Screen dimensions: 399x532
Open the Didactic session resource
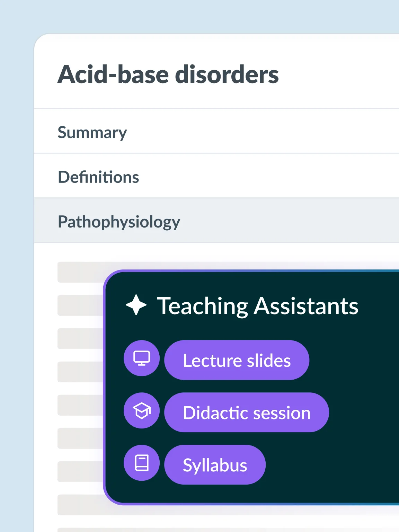[246, 412]
